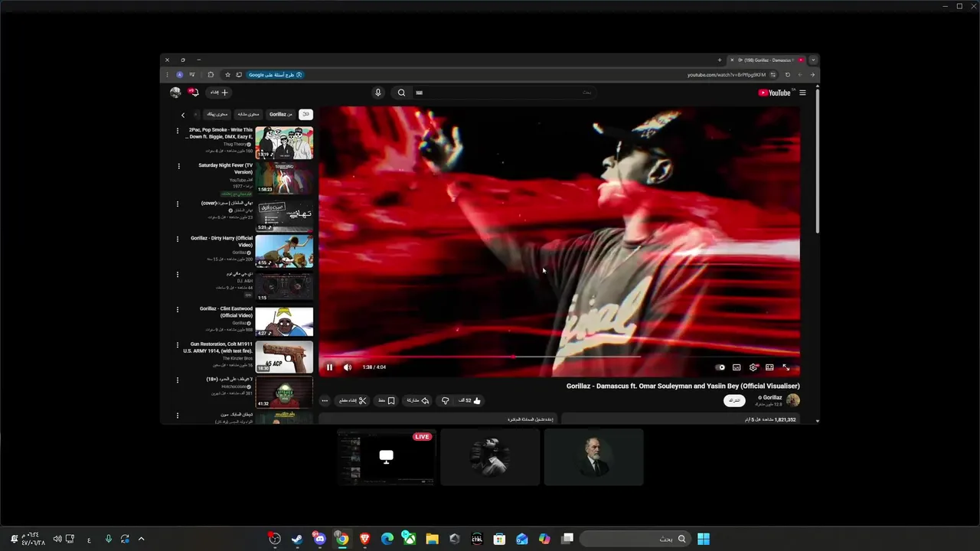Pause the playing video

[330, 367]
